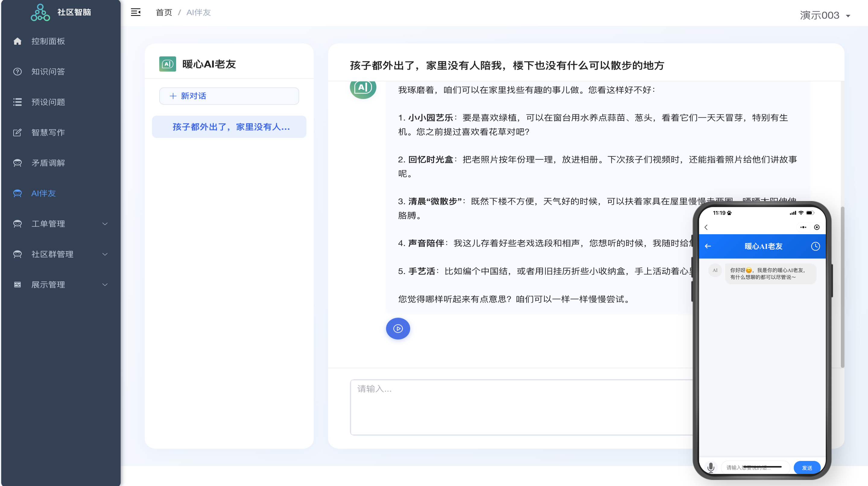Click the blue back arrow in phone header
868x486 pixels.
pyautogui.click(x=708, y=246)
